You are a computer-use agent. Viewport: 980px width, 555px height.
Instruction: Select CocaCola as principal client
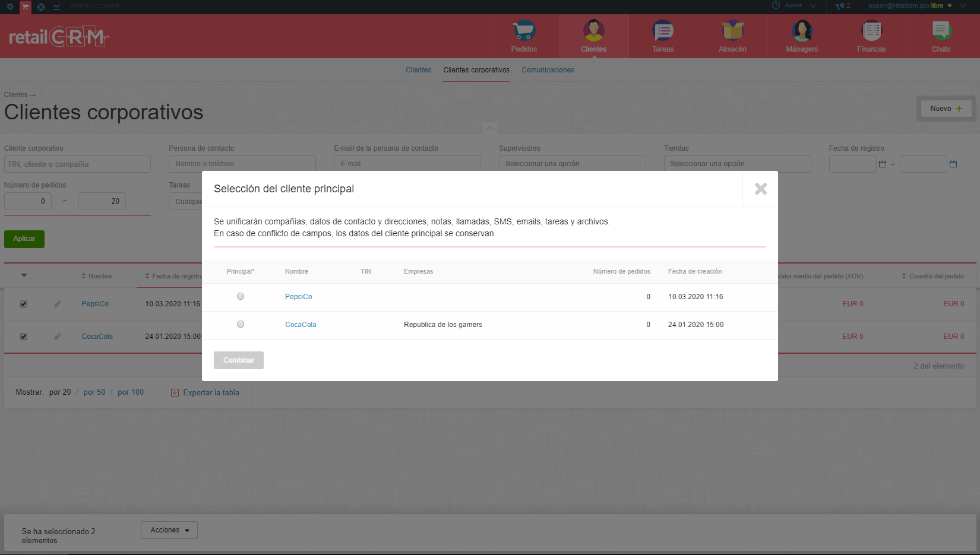[x=241, y=324]
